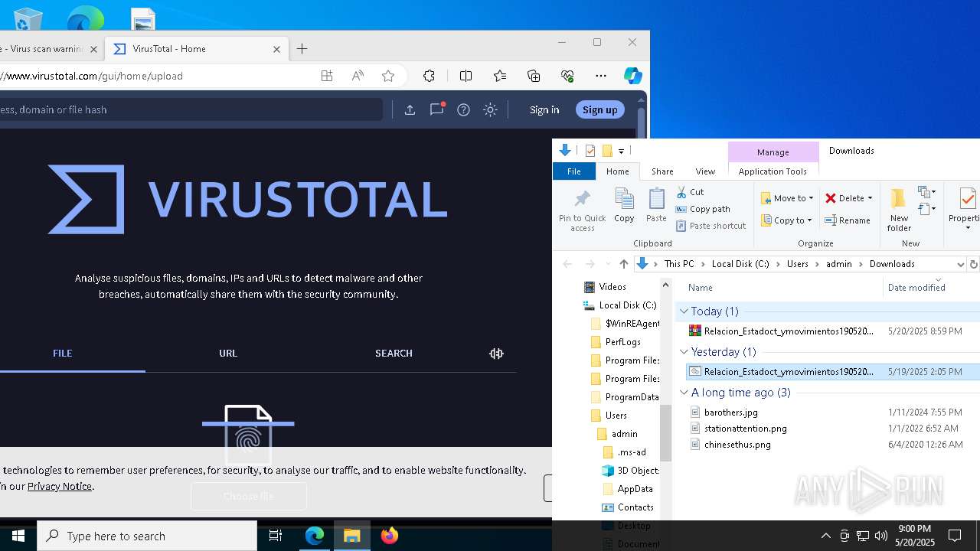Open Edge Apps icon in address bar
The width and height of the screenshot is (980, 551).
[327, 76]
